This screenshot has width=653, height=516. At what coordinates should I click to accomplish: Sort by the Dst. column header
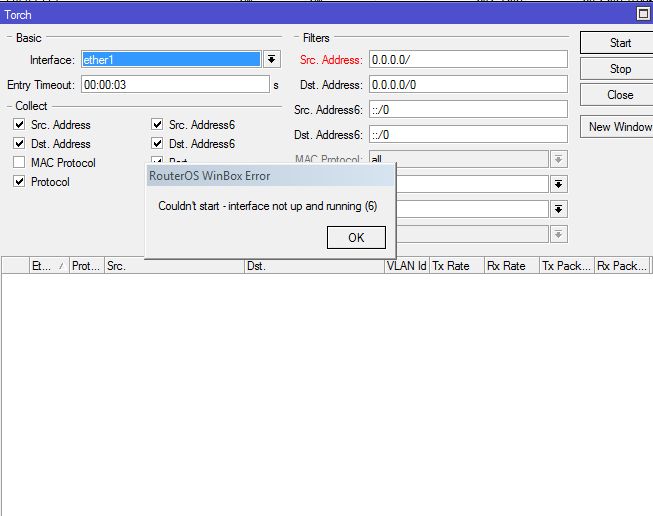[314, 266]
